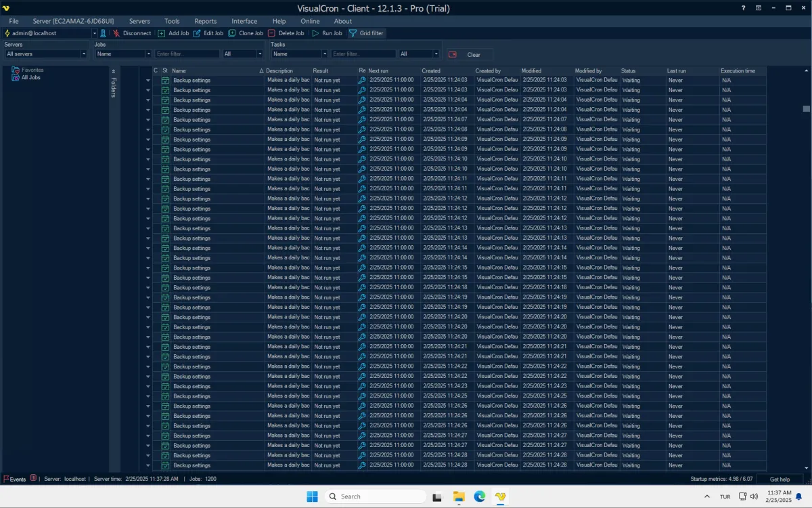This screenshot has height=508, width=812.
Task: Click the Delete Job toolbar icon
Action: (x=271, y=33)
